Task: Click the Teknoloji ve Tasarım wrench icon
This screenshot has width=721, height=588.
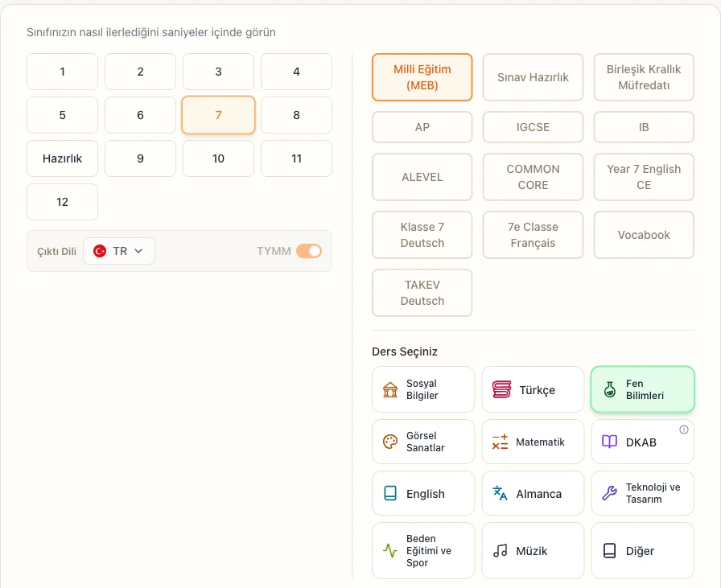Action: tap(609, 493)
